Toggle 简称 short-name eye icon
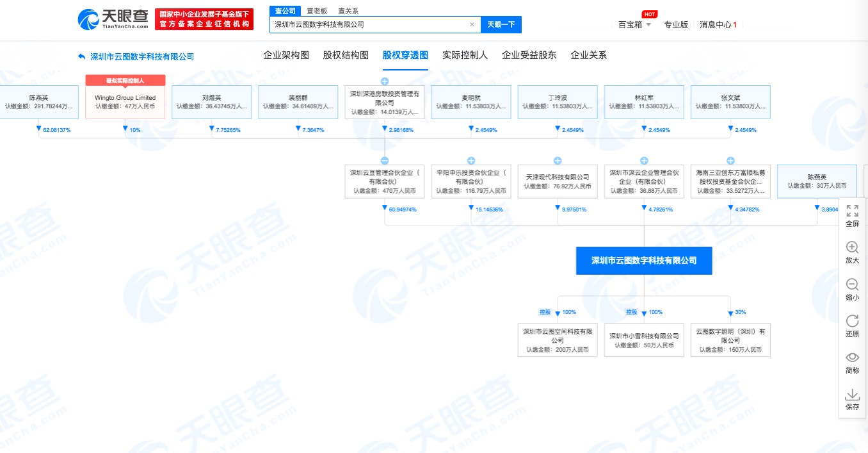Screen dimensions: 868x453 (852, 358)
